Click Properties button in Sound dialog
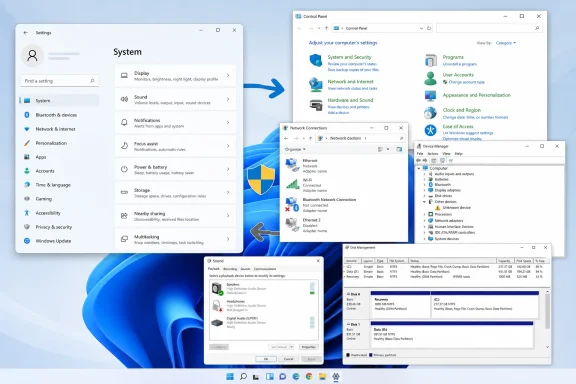 309,347
